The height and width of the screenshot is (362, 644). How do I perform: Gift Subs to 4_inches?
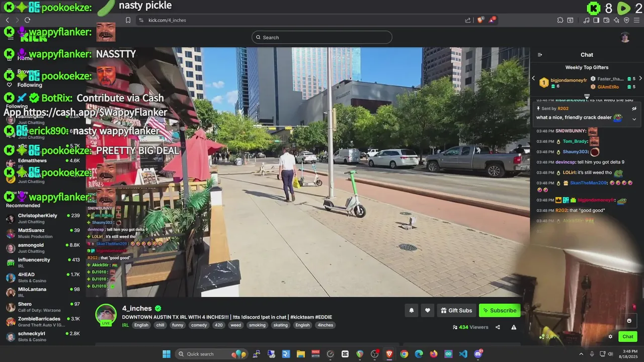456,311
